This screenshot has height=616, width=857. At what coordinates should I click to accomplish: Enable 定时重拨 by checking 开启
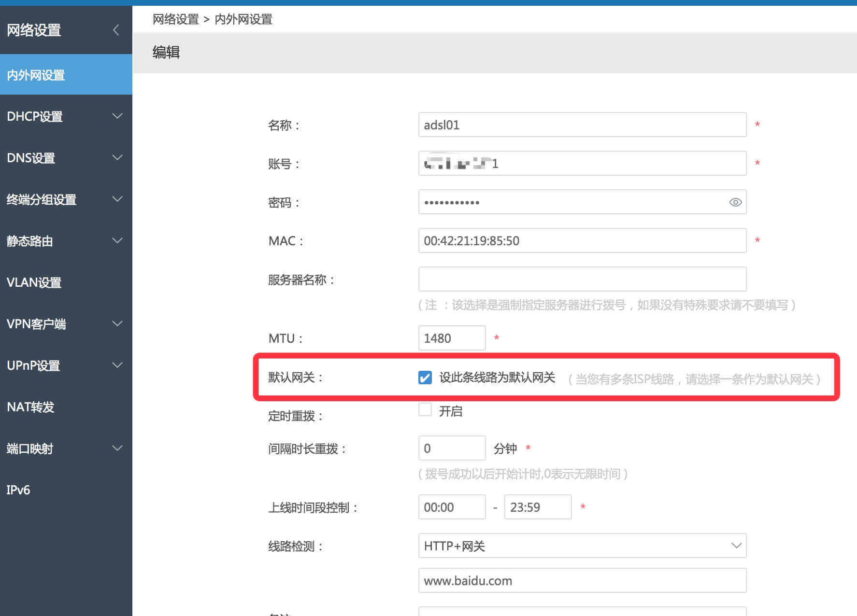click(425, 409)
